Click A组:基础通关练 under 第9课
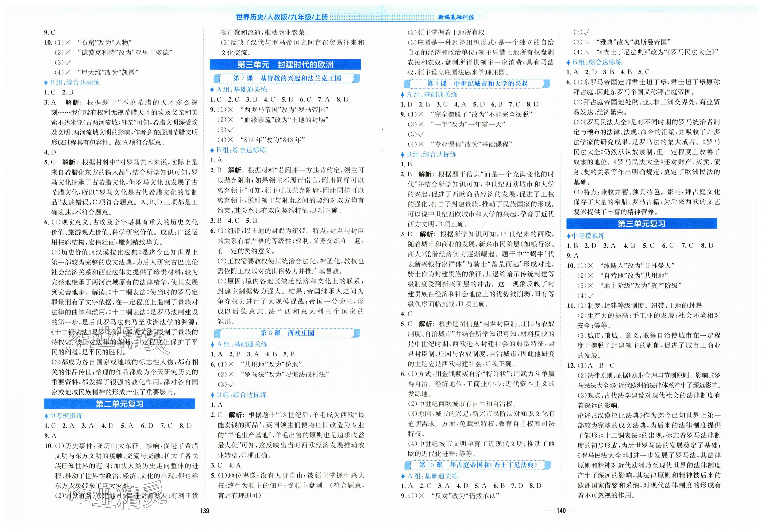Image resolution: width=763 pixels, height=532 pixels. pyautogui.click(x=429, y=94)
